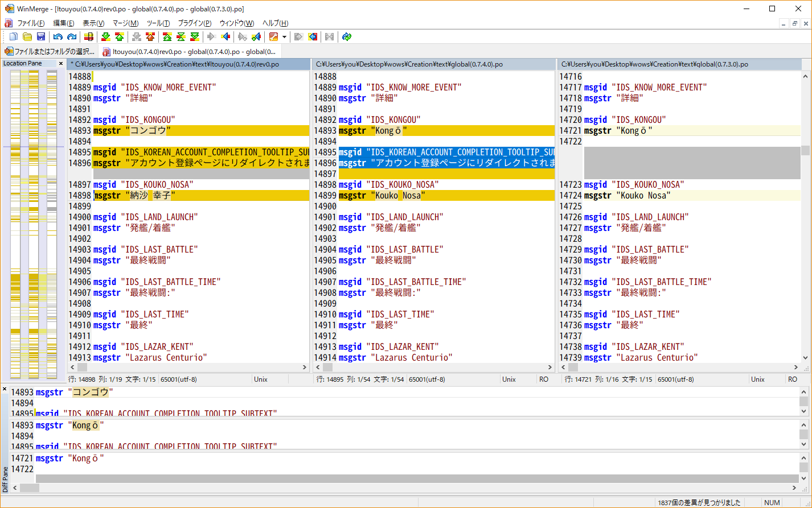
Task: Click the NUM indicator in status bar
Action: pos(772,503)
